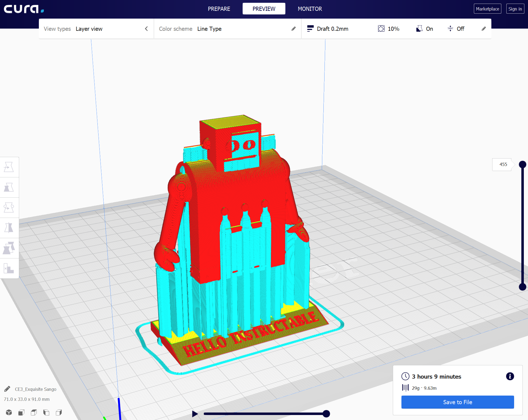Click the upper handle of layer slider
Image resolution: width=528 pixels, height=420 pixels.
tap(522, 164)
